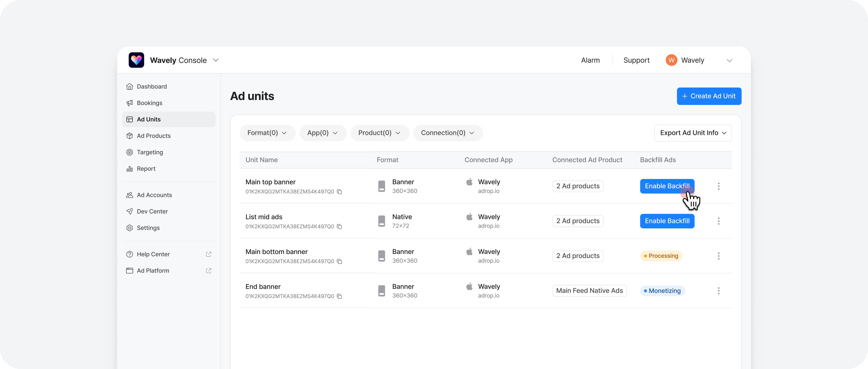Open Ad Platform external link icon
This screenshot has width=868, height=369.
tap(209, 271)
